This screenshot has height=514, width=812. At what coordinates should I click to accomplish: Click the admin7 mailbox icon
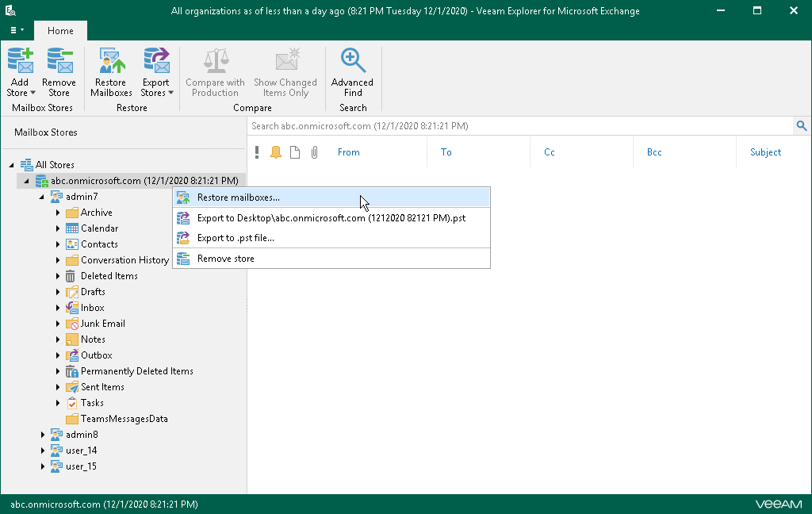point(56,197)
